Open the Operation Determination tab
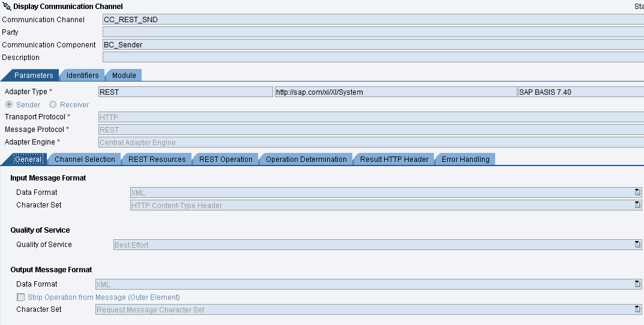Screen dimensions: 644x325 (306, 160)
